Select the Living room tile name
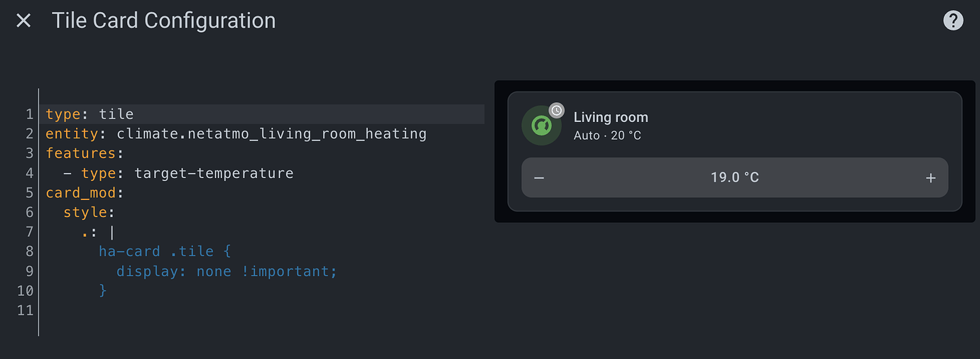 tap(611, 117)
